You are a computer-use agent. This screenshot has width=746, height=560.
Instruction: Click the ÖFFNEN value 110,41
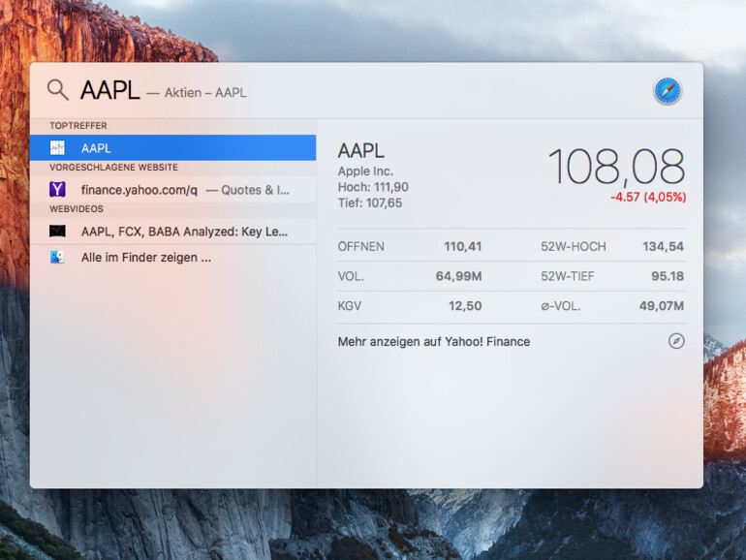(462, 246)
